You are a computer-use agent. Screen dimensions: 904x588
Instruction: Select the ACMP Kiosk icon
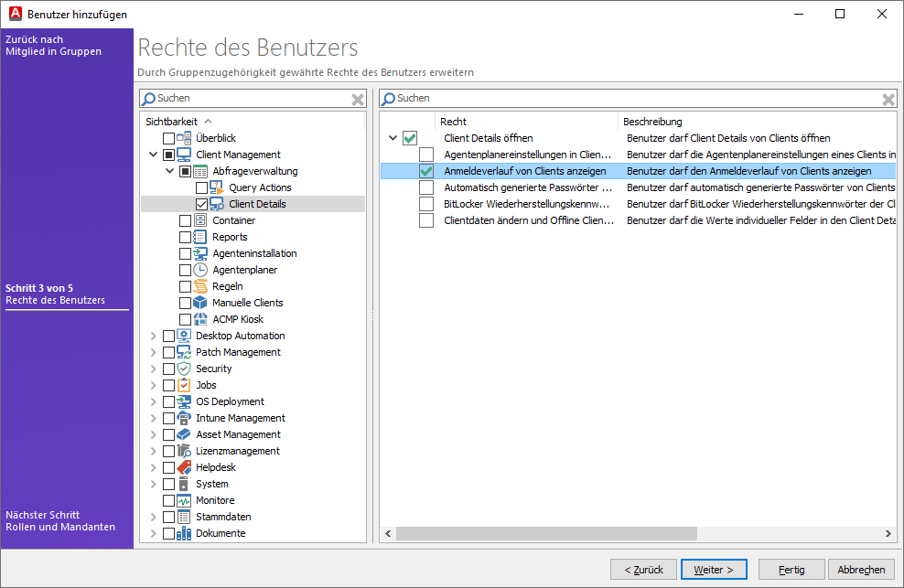click(x=200, y=319)
